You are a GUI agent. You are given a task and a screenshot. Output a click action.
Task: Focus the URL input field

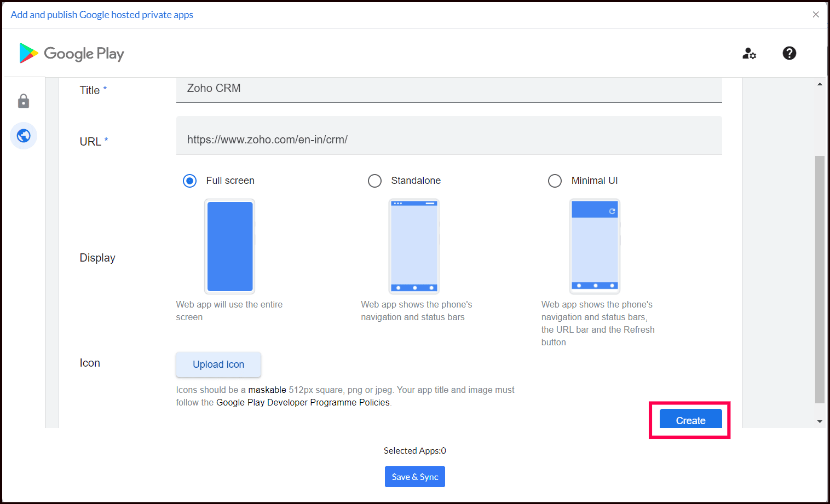point(449,140)
